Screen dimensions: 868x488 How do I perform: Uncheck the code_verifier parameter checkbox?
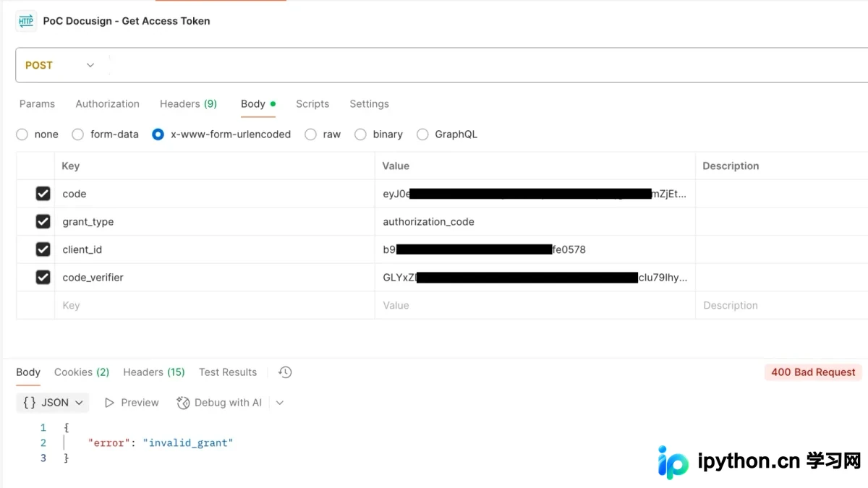tap(43, 277)
